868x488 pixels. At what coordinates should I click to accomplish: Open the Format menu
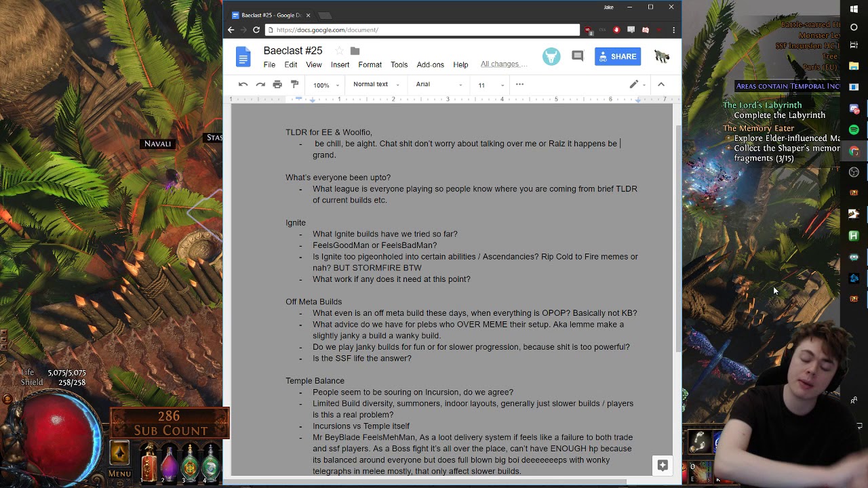370,64
